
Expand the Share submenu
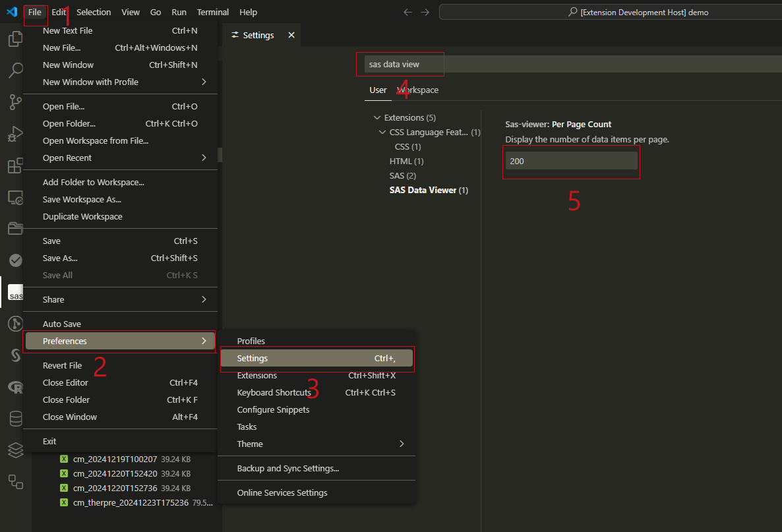pyautogui.click(x=120, y=300)
